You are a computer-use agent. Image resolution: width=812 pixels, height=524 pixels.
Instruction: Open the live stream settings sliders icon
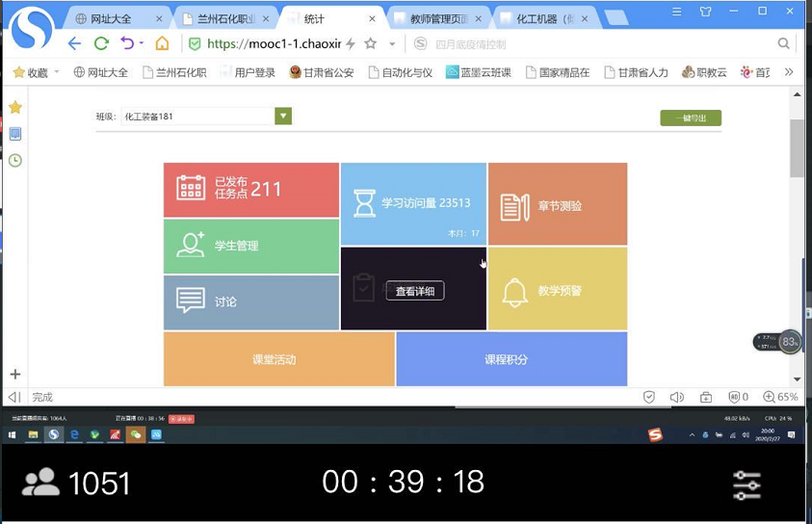pyautogui.click(x=747, y=484)
